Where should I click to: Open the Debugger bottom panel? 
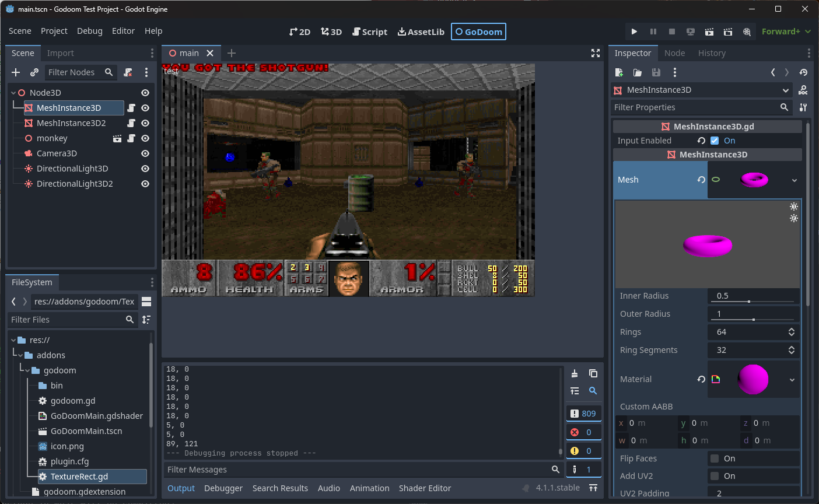[x=223, y=488]
